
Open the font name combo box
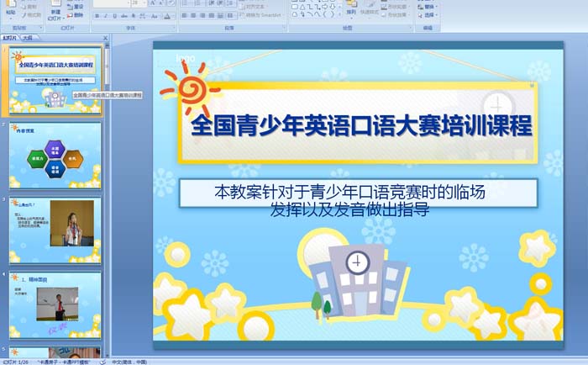tap(112, 3)
